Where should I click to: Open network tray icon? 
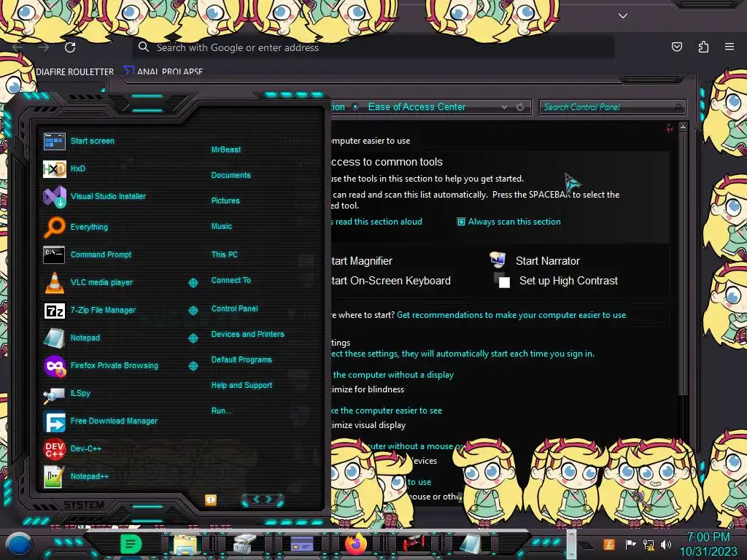649,544
